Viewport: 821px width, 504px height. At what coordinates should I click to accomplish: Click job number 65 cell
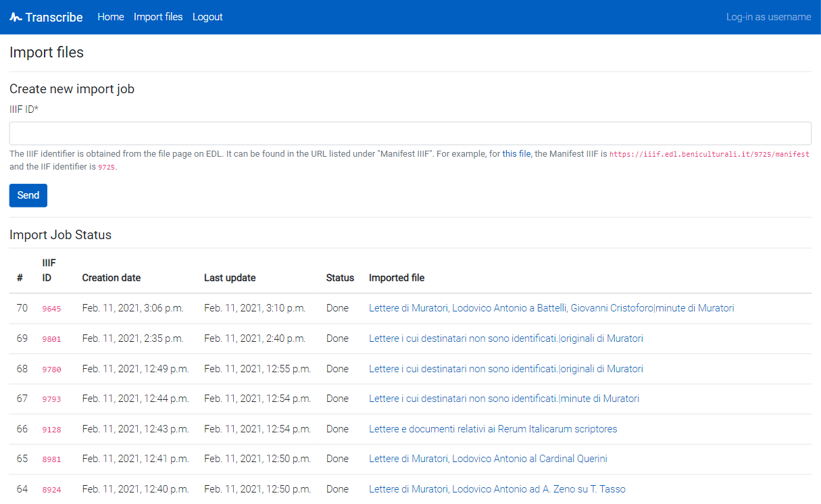22,459
